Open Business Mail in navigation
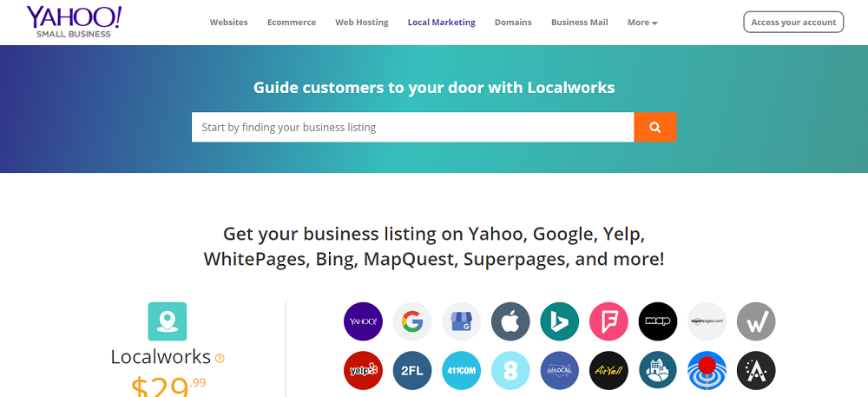The width and height of the screenshot is (868, 397). click(580, 23)
